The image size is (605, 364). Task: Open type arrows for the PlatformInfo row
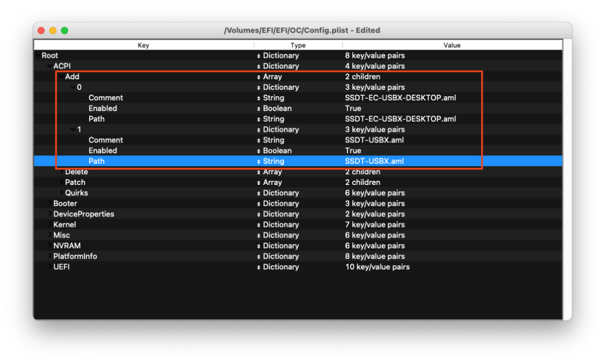click(x=259, y=256)
